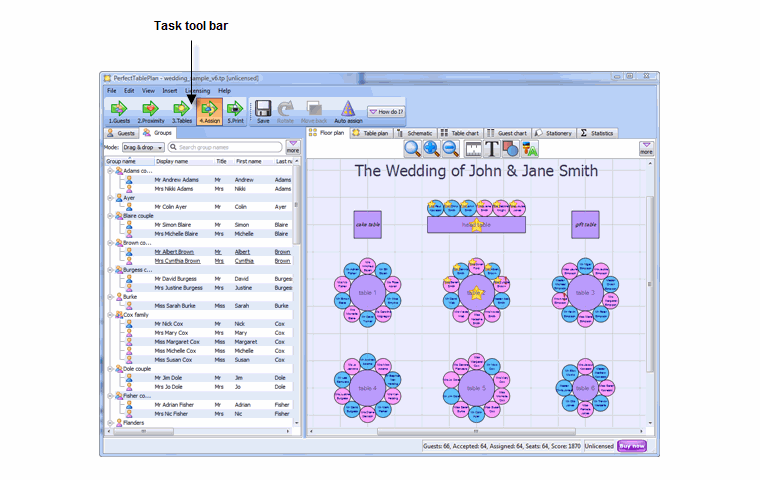Collapse the Cox family group
Image resolution: width=760 pixels, height=480 pixels.
(x=109, y=315)
